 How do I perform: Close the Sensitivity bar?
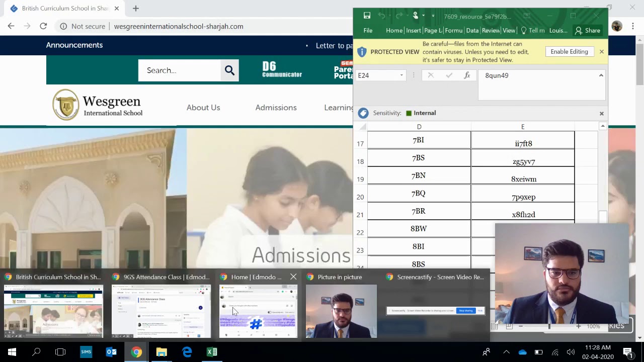click(x=601, y=114)
